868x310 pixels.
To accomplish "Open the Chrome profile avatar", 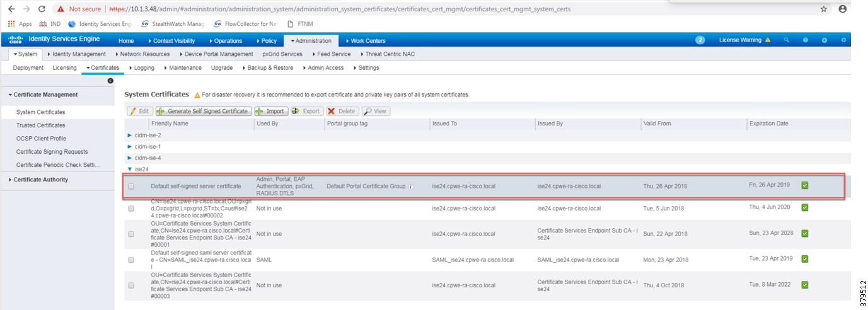I will point(843,9).
